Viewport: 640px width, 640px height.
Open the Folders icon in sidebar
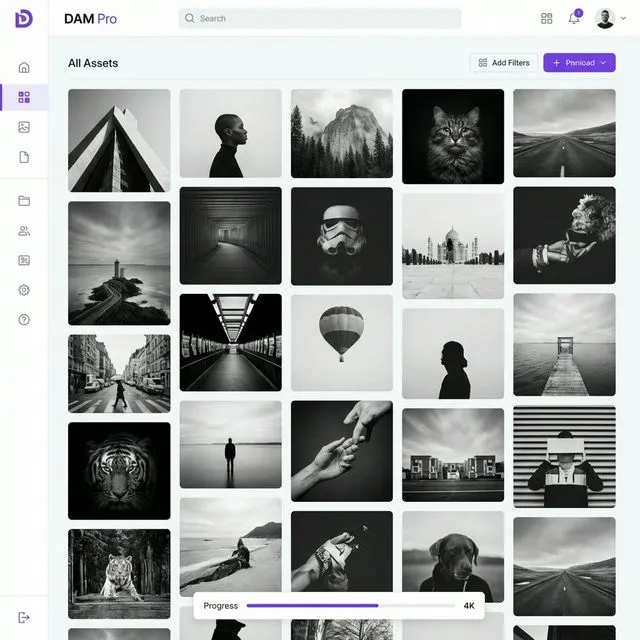pyautogui.click(x=24, y=201)
